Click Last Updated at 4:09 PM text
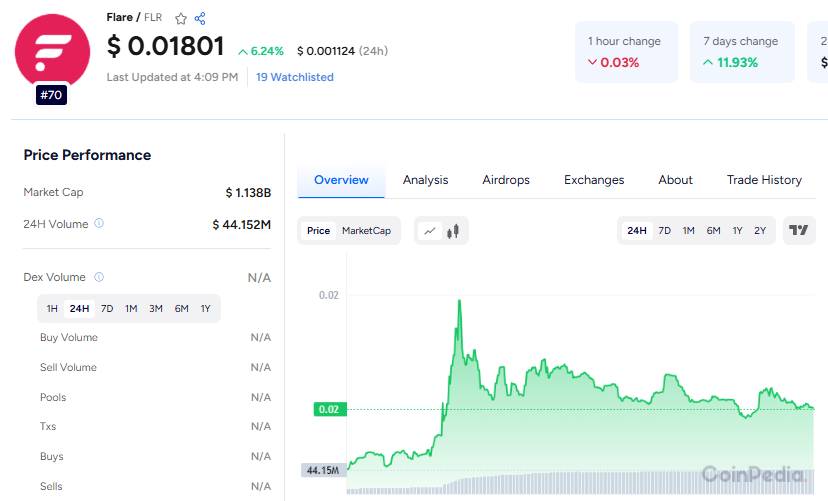Viewport: 828px width, 501px height. click(x=172, y=77)
